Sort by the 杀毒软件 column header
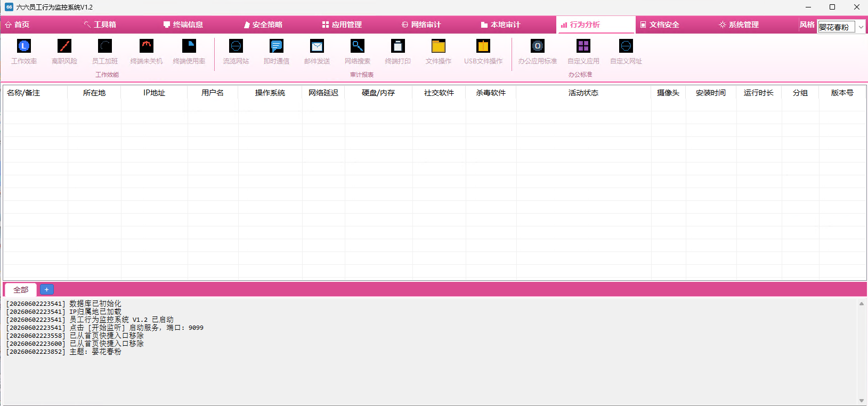Image resolution: width=868 pixels, height=406 pixels. 491,93
